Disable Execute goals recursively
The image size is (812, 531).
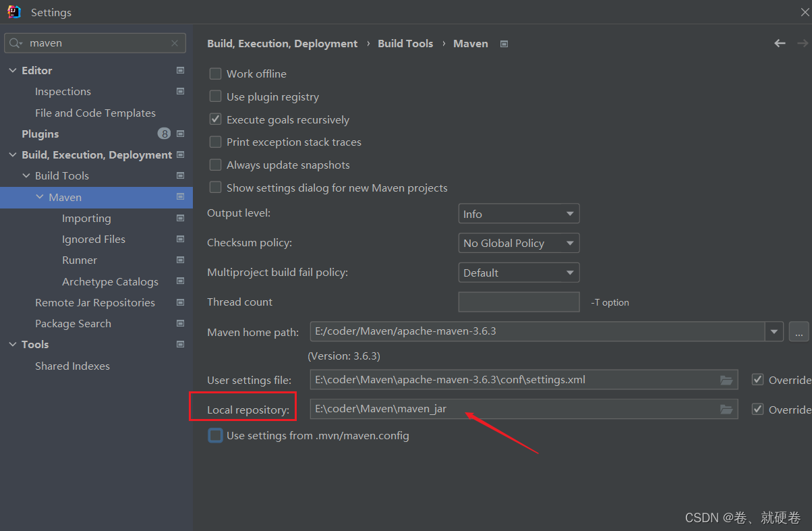pyautogui.click(x=215, y=119)
